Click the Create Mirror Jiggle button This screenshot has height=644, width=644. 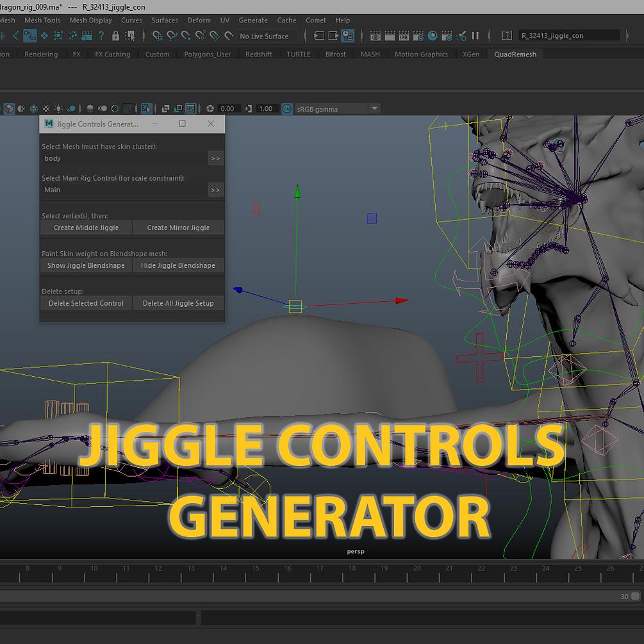(179, 227)
